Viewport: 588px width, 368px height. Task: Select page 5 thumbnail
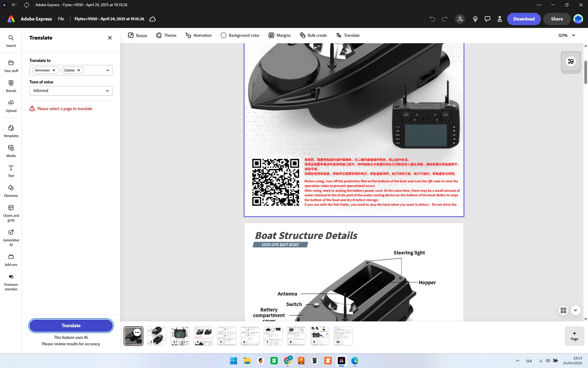click(x=227, y=336)
